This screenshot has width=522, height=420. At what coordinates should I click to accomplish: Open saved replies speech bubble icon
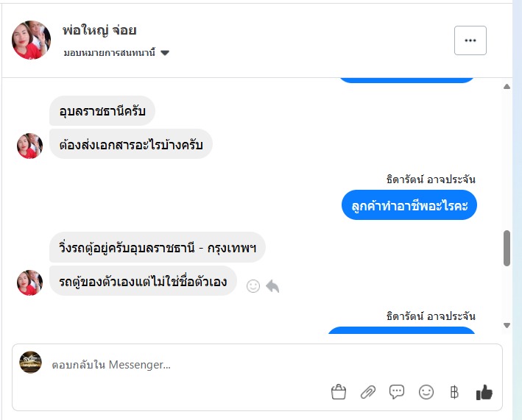coord(397,392)
